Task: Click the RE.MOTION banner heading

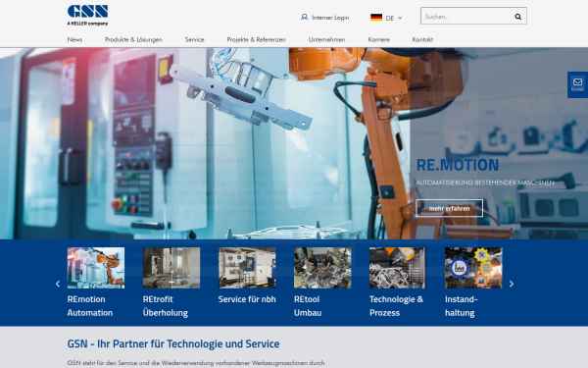Action: tap(458, 165)
